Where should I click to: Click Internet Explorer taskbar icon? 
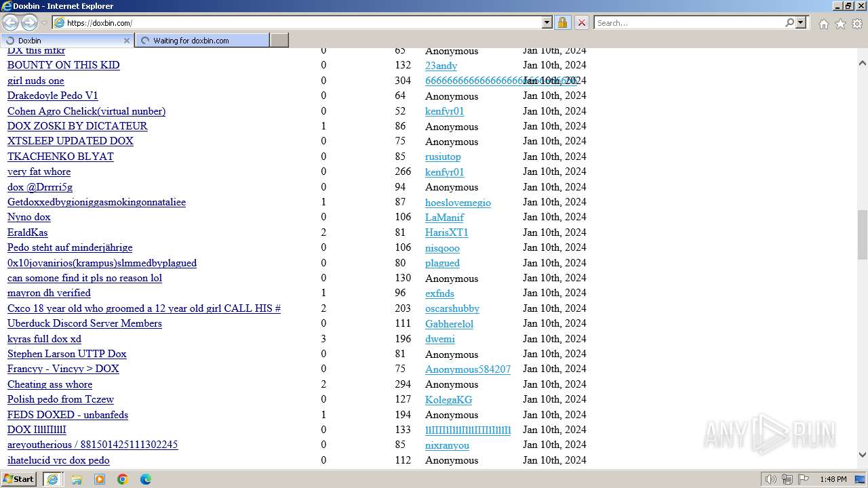(x=53, y=479)
